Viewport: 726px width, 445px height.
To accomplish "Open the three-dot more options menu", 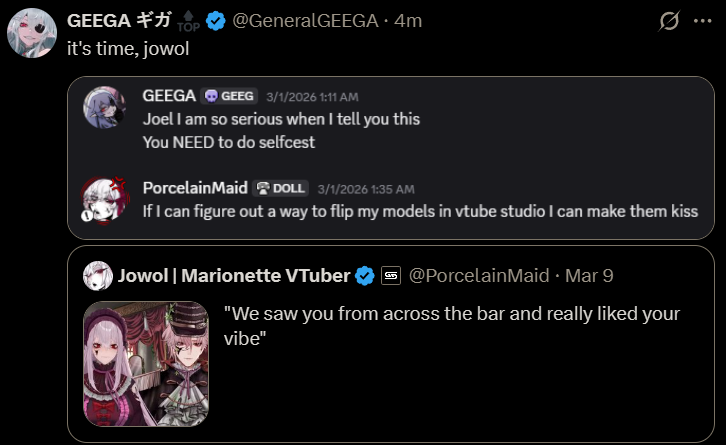I will tap(702, 21).
